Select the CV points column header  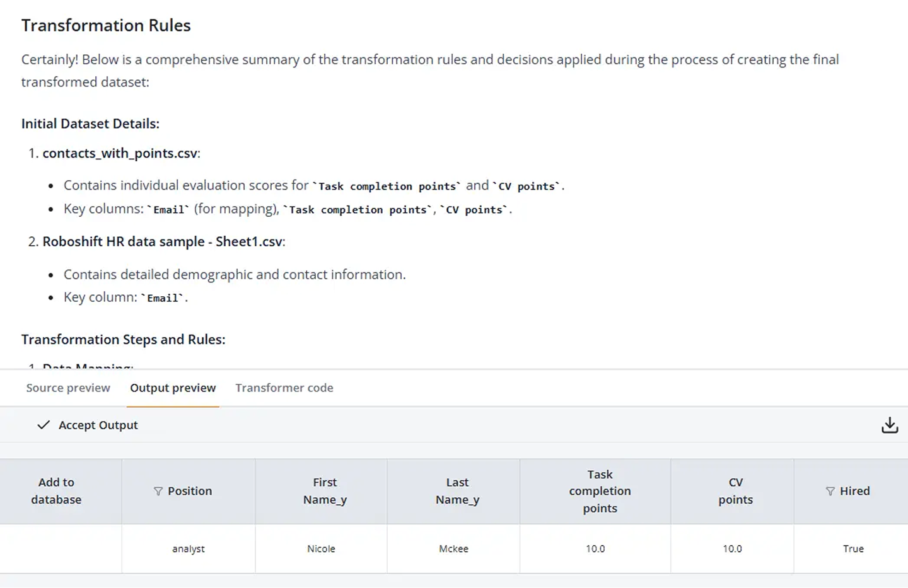(x=735, y=491)
